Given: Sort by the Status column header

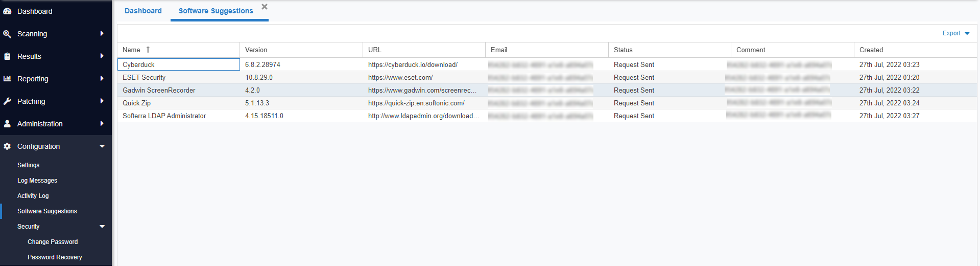Looking at the screenshot, I should 623,50.
